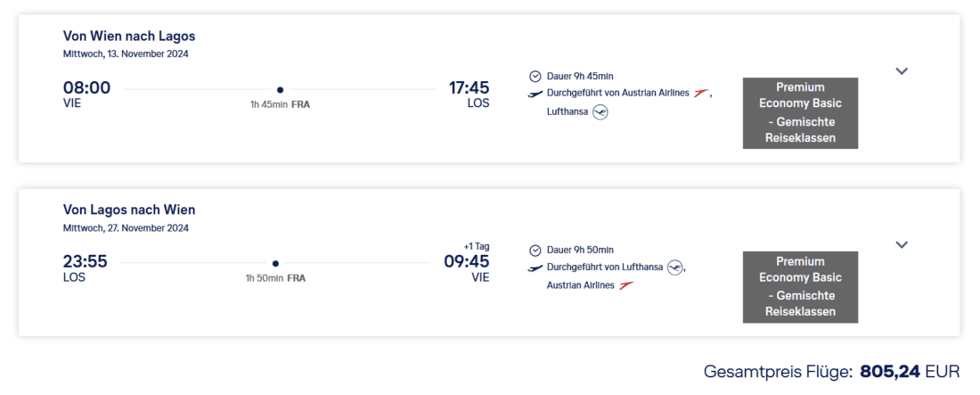The width and height of the screenshot is (980, 395).
Task: Click the 17:45 LOS arrival time
Action: 468,88
